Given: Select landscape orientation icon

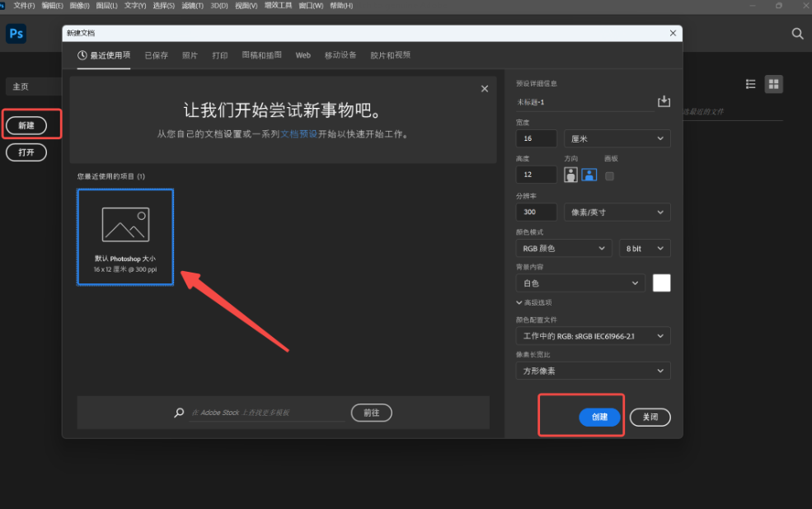Looking at the screenshot, I should 589,175.
